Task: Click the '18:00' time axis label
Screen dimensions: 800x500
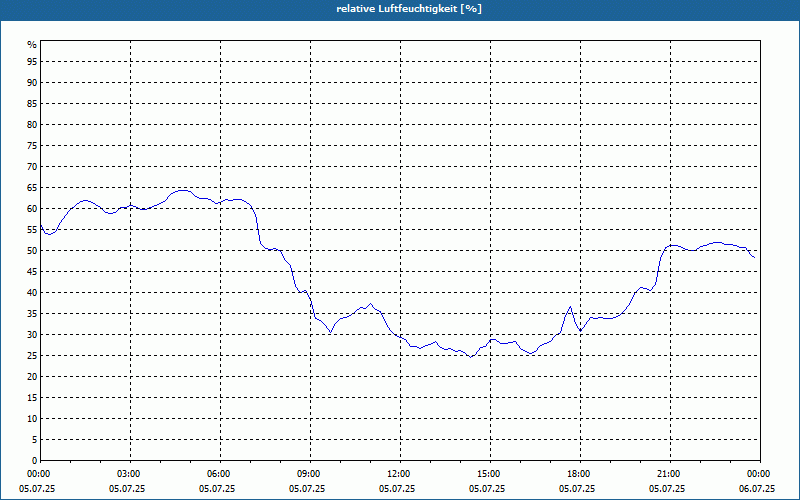Action: coord(580,474)
